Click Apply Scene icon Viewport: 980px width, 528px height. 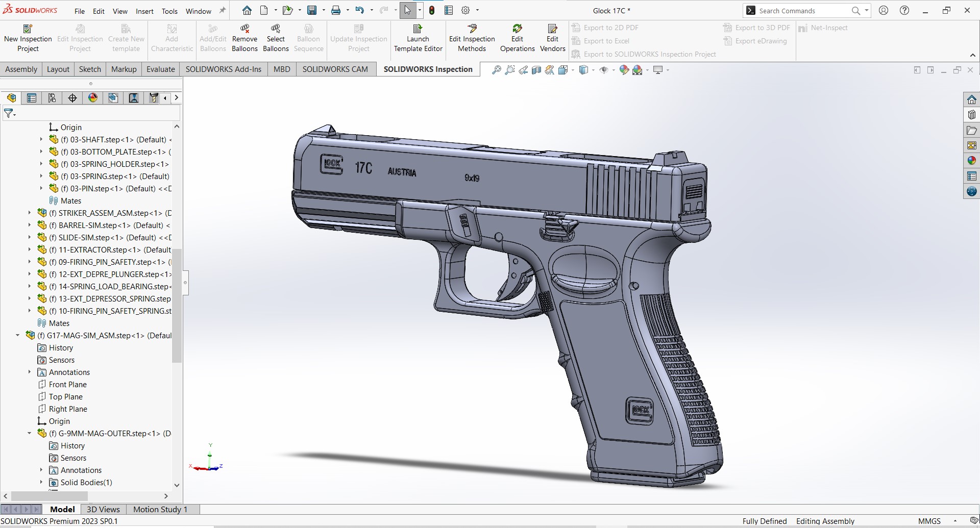pyautogui.click(x=637, y=70)
